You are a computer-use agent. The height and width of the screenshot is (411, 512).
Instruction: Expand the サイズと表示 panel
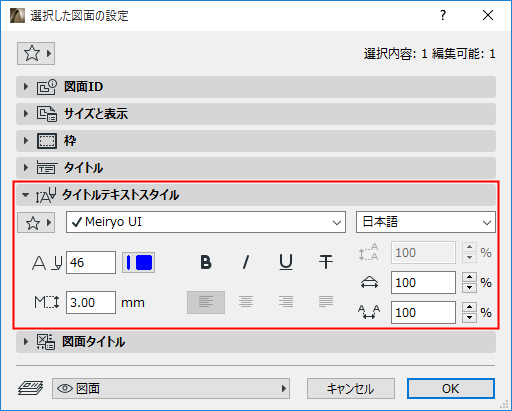click(x=256, y=114)
